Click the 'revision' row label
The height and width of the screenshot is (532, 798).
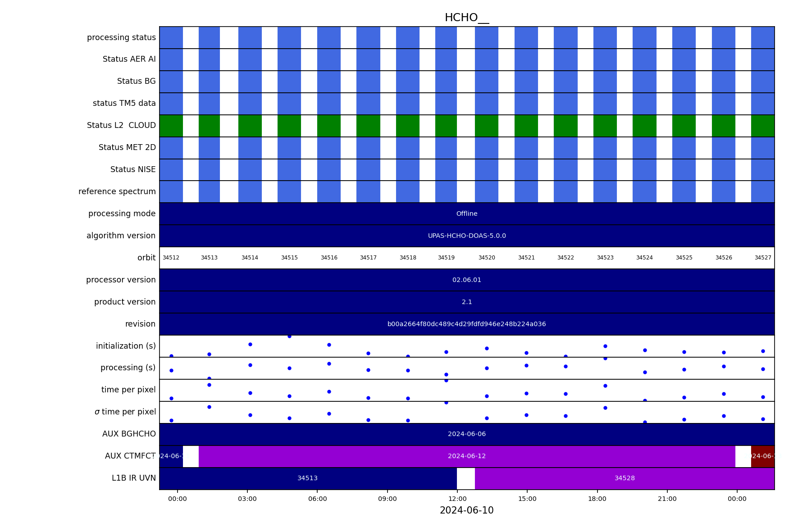(x=140, y=324)
